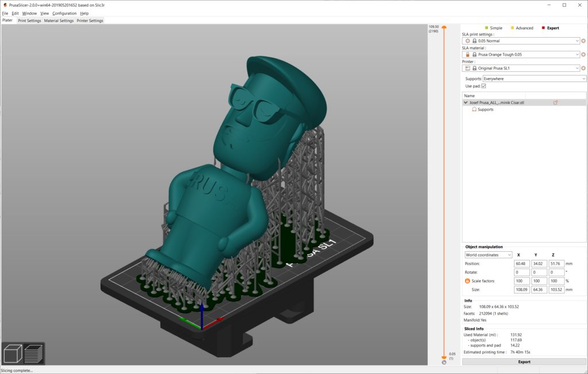Open settings gear beside Printer preset
The image size is (588, 374).
click(583, 68)
